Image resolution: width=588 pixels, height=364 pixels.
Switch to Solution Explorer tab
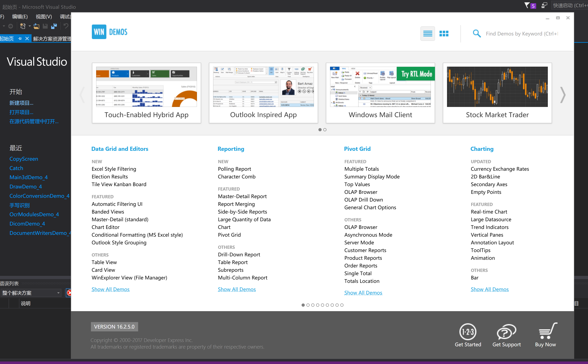coord(52,39)
